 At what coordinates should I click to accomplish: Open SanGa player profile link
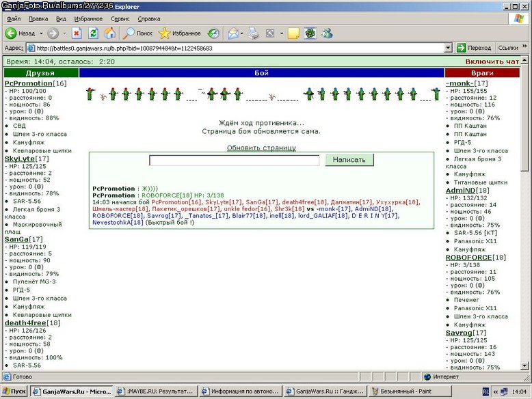pos(16,239)
